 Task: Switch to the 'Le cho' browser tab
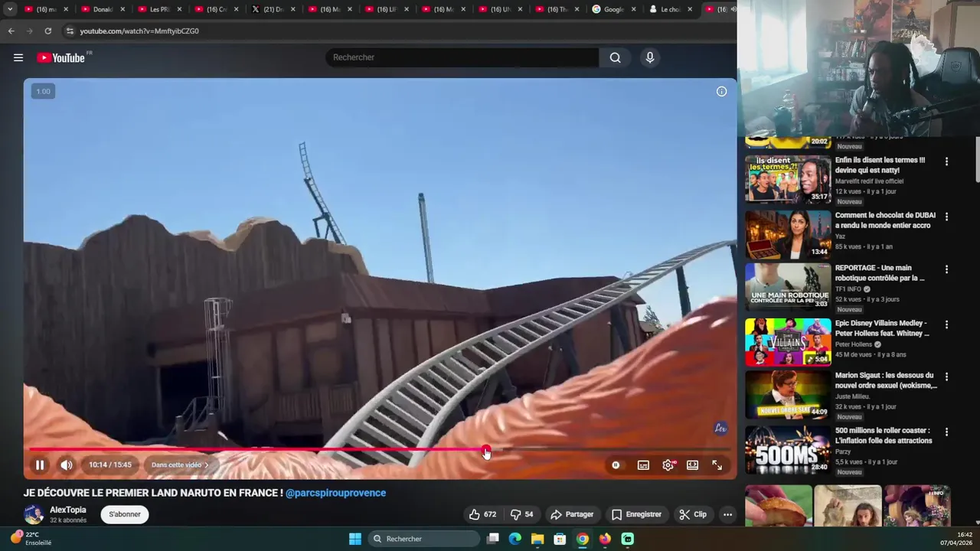671,9
